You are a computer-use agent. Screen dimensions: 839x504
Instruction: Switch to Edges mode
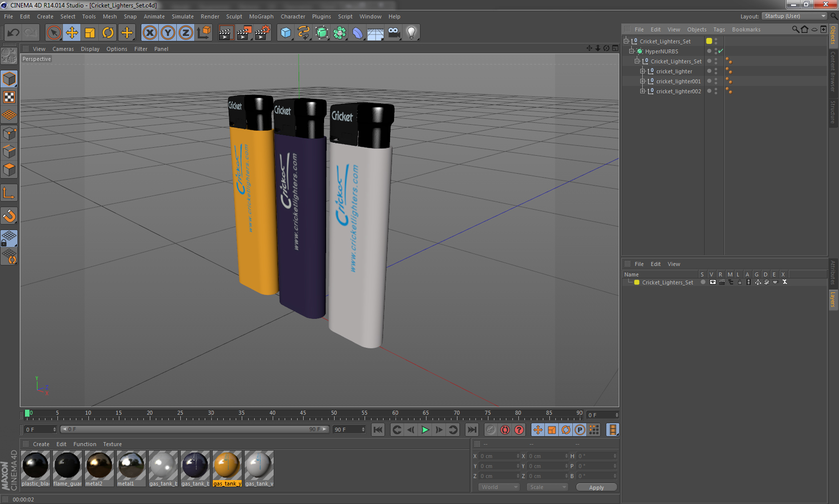click(9, 152)
